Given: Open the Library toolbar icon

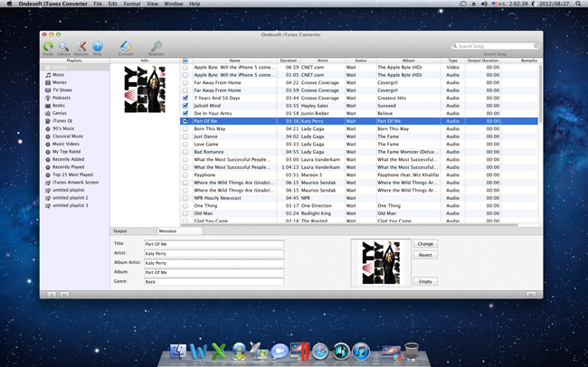Looking at the screenshot, I should (x=63, y=46).
